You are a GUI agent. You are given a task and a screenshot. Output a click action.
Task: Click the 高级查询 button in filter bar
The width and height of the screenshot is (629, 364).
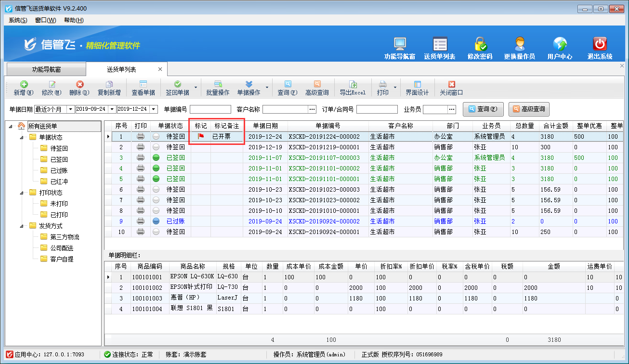[x=529, y=109]
